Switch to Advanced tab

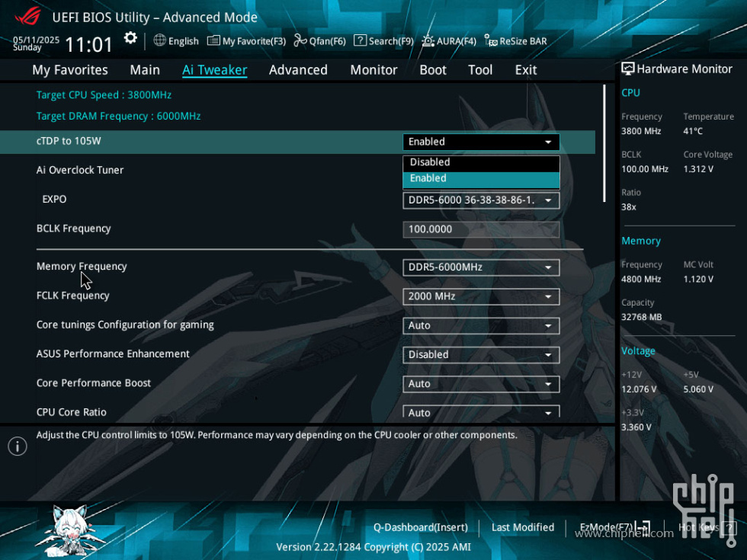coord(298,70)
